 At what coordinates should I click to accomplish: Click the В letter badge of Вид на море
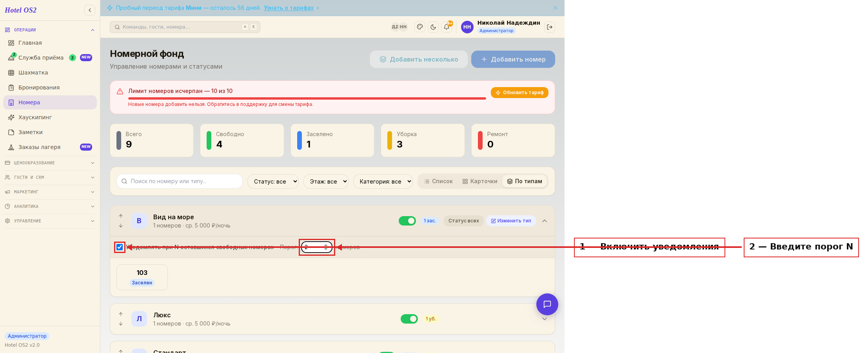139,221
